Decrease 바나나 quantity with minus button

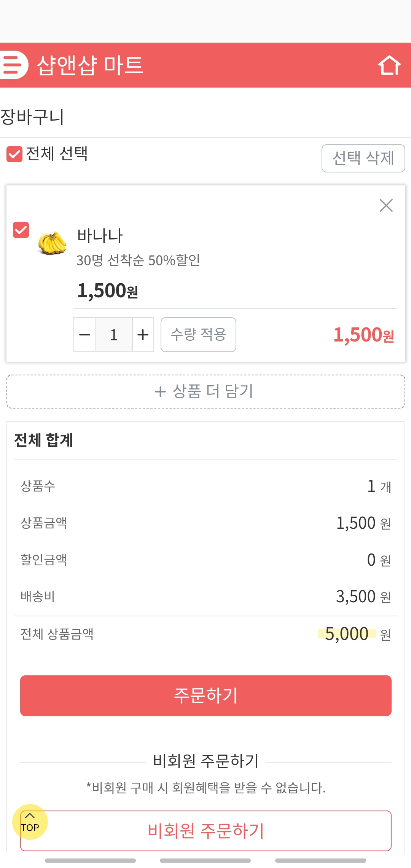point(84,335)
